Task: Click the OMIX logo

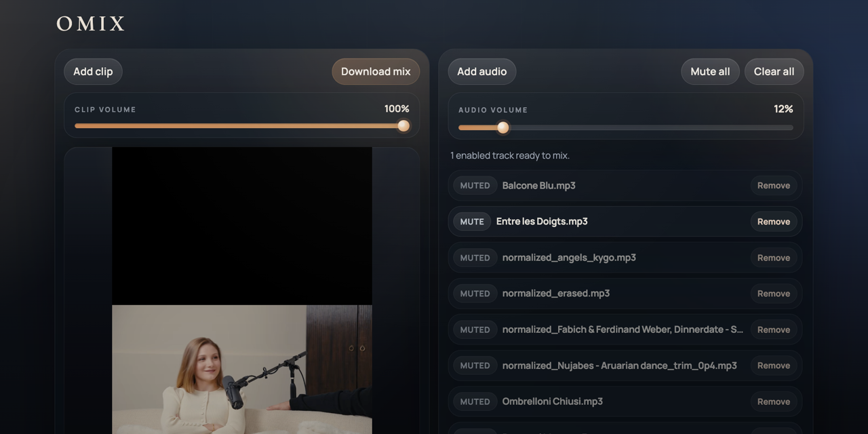Action: (90, 24)
